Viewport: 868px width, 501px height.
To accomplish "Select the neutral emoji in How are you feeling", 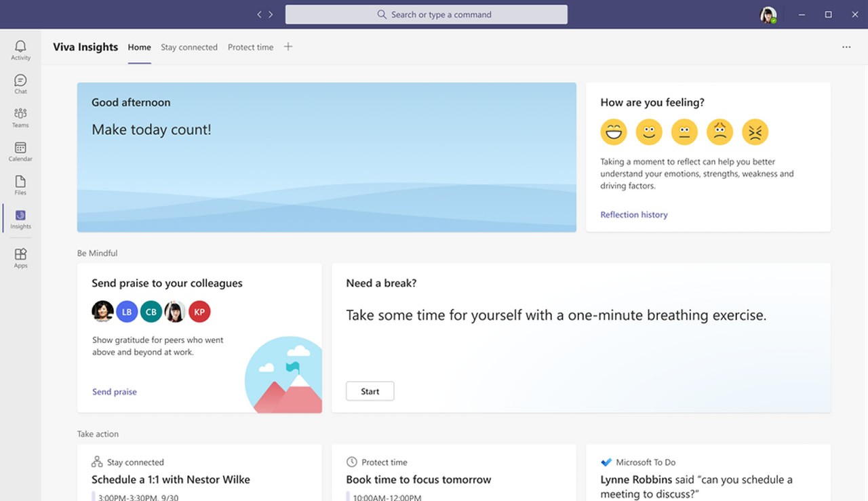I will click(684, 132).
